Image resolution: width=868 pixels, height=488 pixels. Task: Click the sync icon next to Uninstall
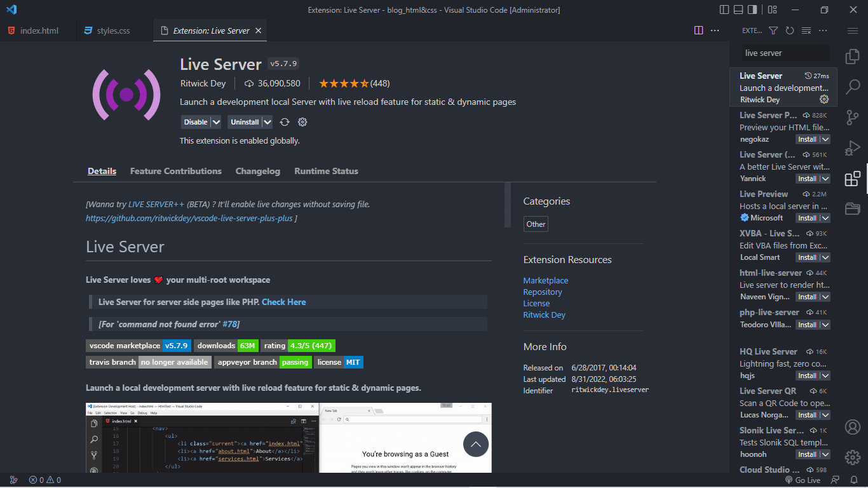(x=285, y=122)
